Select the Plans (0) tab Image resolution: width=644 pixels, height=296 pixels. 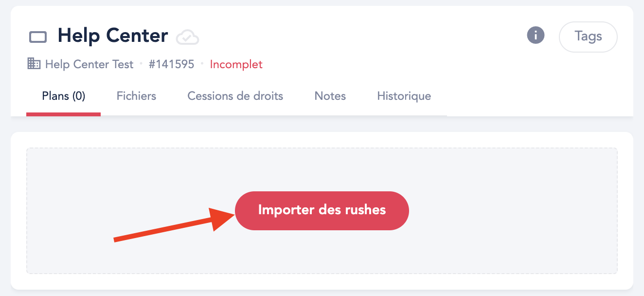tap(64, 96)
